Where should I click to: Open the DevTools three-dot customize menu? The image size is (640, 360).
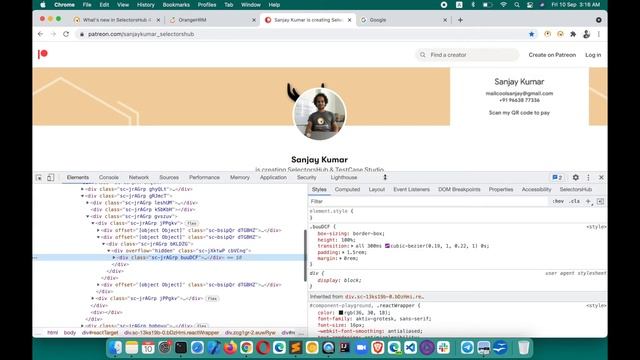click(x=588, y=178)
